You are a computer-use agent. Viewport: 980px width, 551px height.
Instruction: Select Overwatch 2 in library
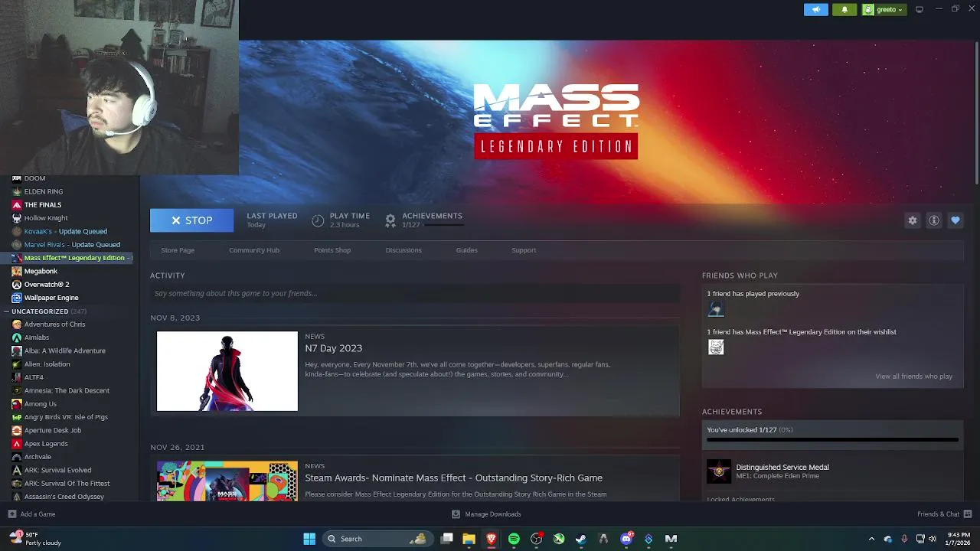[47, 285]
